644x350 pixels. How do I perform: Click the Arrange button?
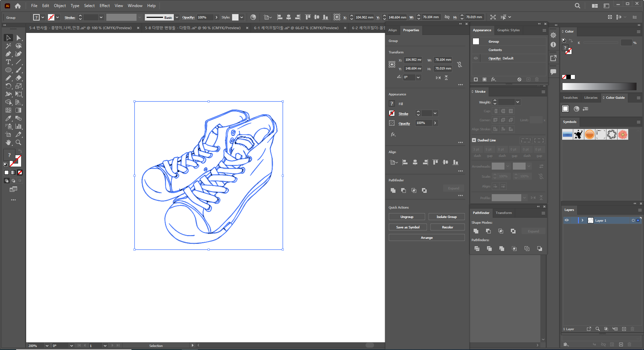427,238
